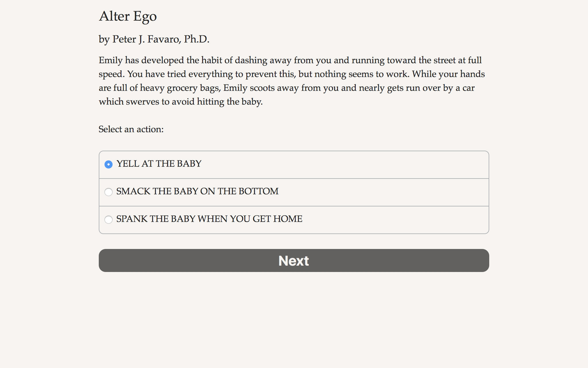
Task: Click the "Select an action:" label
Action: coord(131,129)
